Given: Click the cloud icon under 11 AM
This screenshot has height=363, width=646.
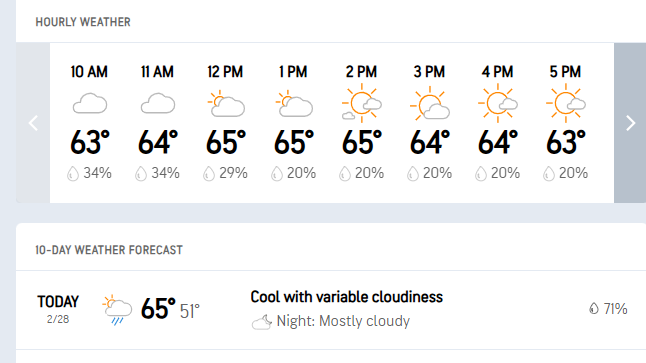Looking at the screenshot, I should [158, 103].
